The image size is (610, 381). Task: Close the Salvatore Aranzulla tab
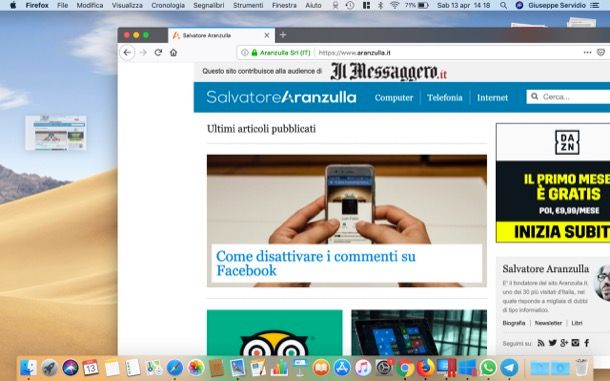coord(267,35)
